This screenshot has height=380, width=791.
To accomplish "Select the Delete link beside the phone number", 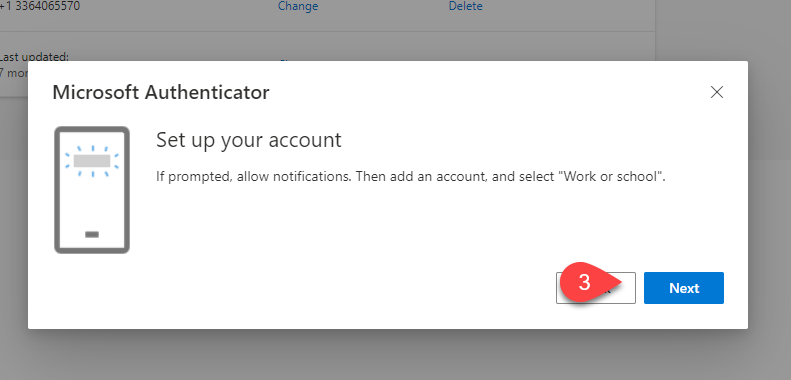I will (465, 6).
